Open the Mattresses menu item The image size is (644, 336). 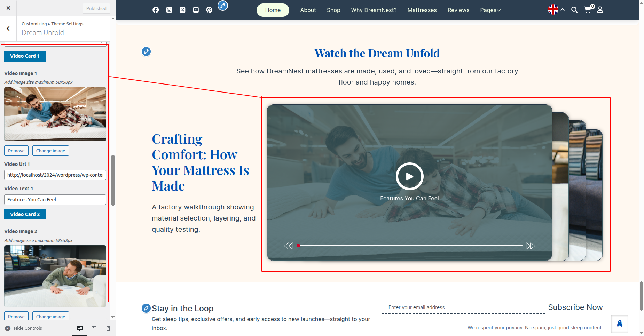422,10
